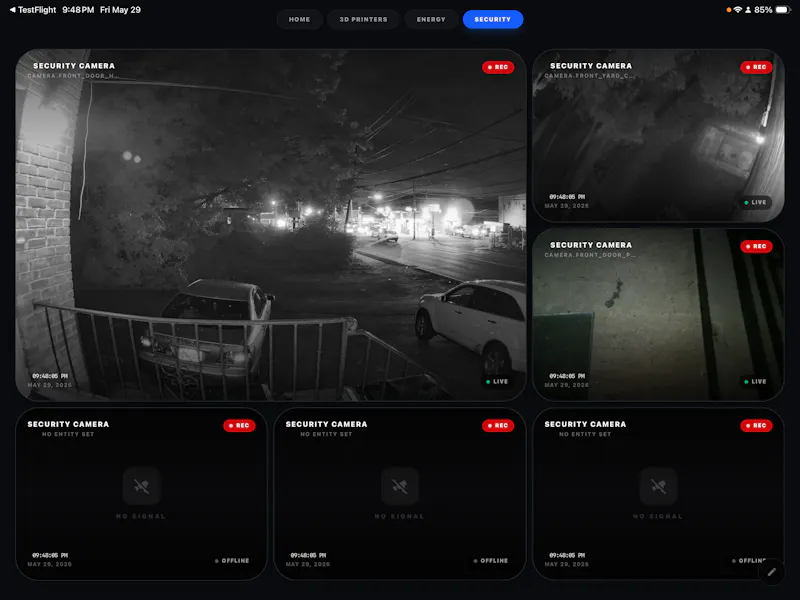Switch to the HOME tab

(x=299, y=19)
